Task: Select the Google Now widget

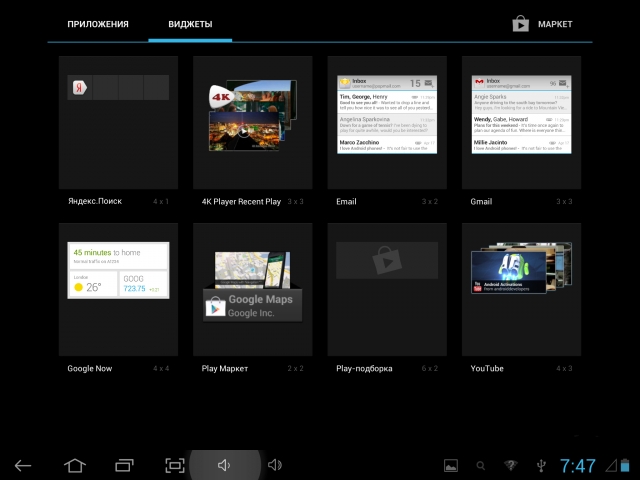Action: (118, 290)
